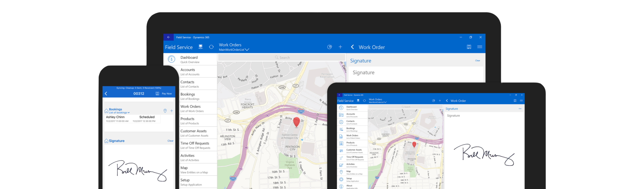This screenshot has width=644, height=189.
Task: Click the Dashboard icon in the small tablet sidebar
Action: click(341, 108)
